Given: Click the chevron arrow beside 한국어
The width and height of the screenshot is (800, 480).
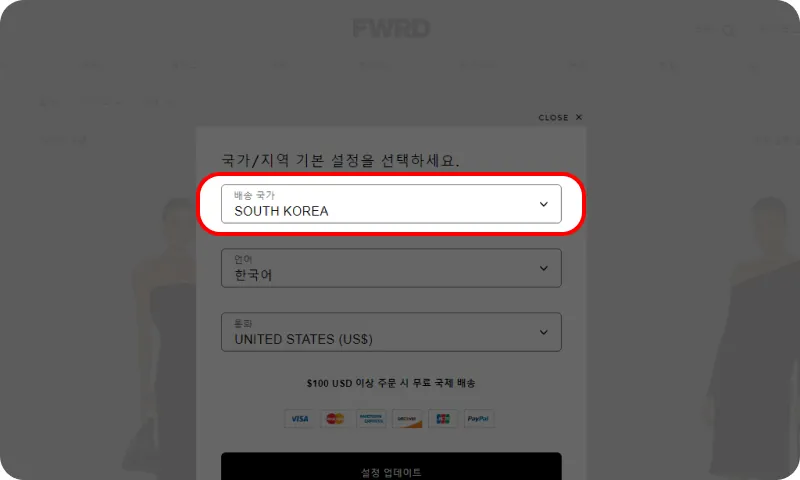Looking at the screenshot, I should click(x=543, y=268).
